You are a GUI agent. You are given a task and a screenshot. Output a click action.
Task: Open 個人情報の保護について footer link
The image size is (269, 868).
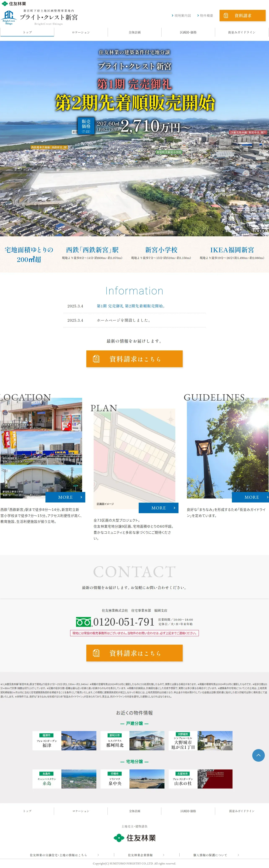point(210,855)
